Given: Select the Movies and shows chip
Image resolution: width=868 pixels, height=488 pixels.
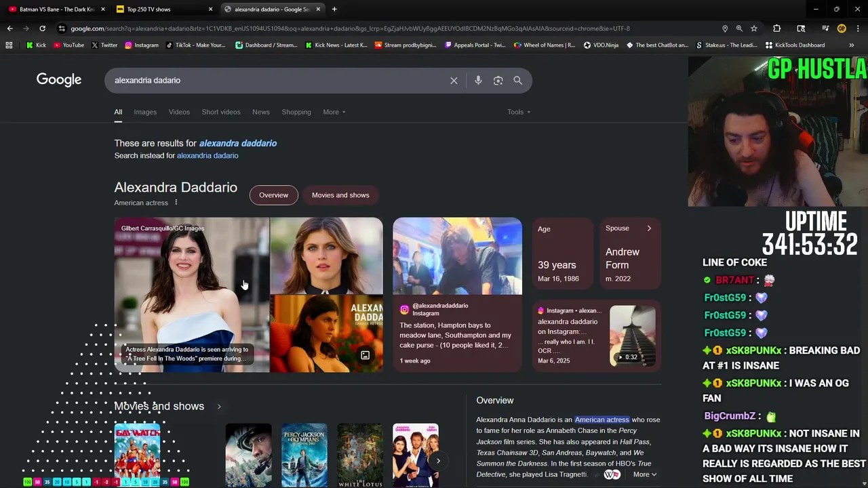Looking at the screenshot, I should pyautogui.click(x=340, y=195).
